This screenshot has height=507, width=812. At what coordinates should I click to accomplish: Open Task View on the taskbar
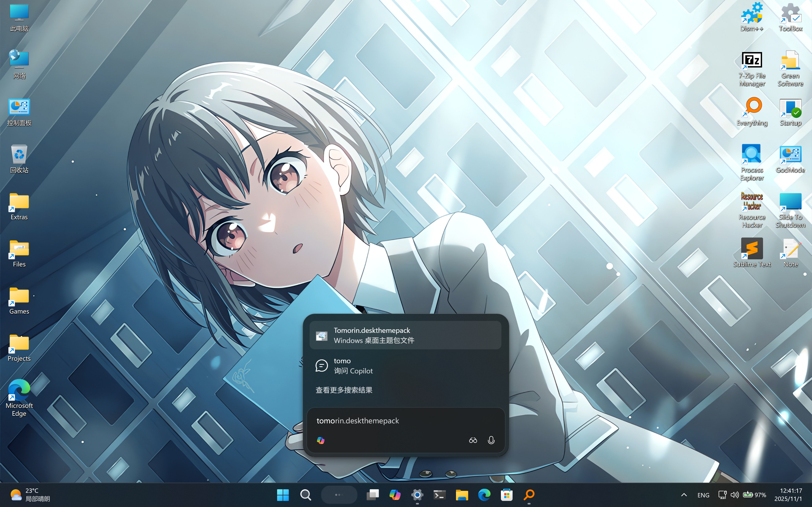point(373,495)
